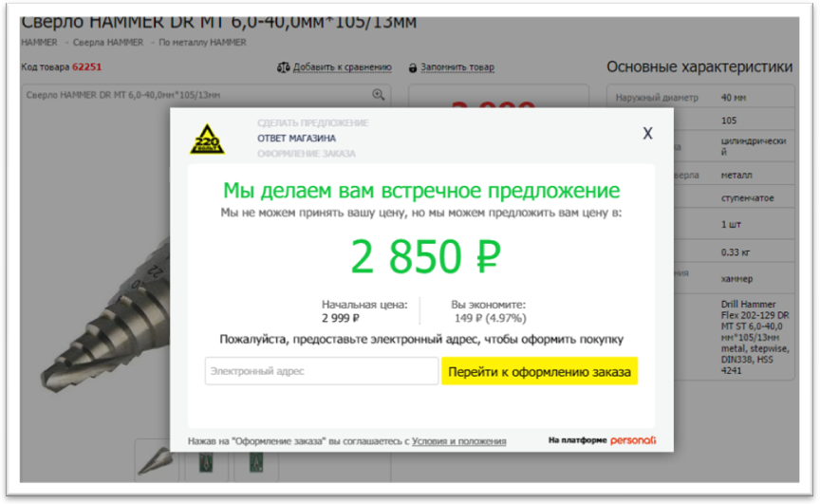Click the offered price '2 850 ₽'
820x504 pixels.
point(425,256)
